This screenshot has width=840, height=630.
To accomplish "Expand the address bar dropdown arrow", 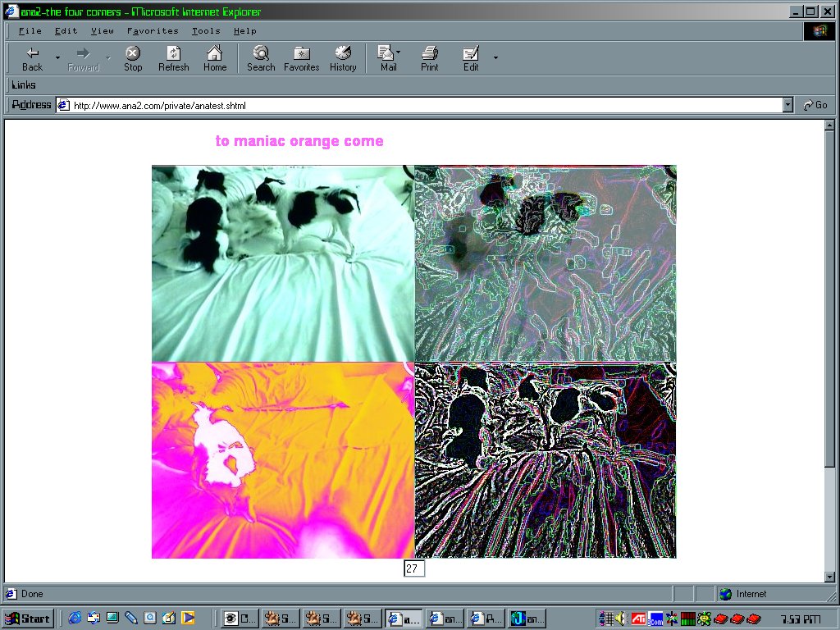I will (787, 105).
